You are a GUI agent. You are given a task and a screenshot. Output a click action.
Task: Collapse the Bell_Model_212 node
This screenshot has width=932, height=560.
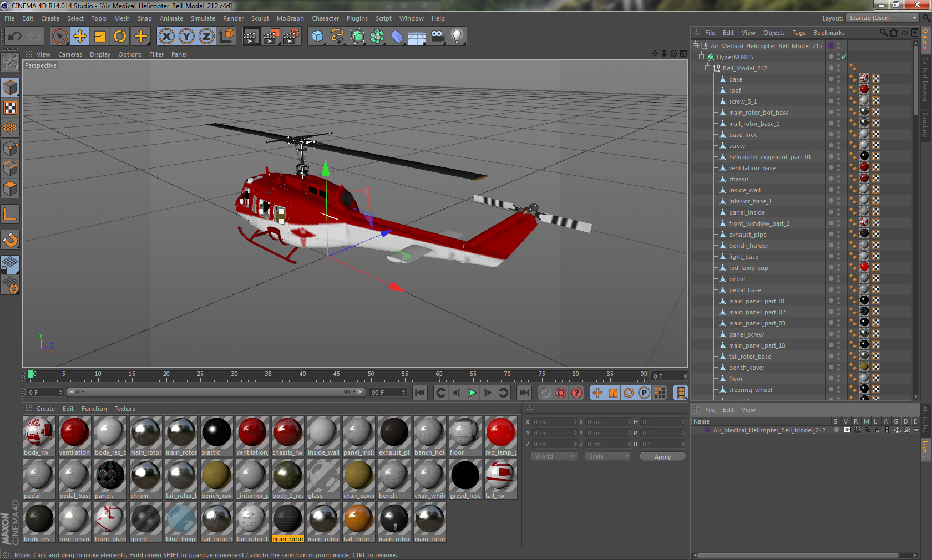point(708,68)
